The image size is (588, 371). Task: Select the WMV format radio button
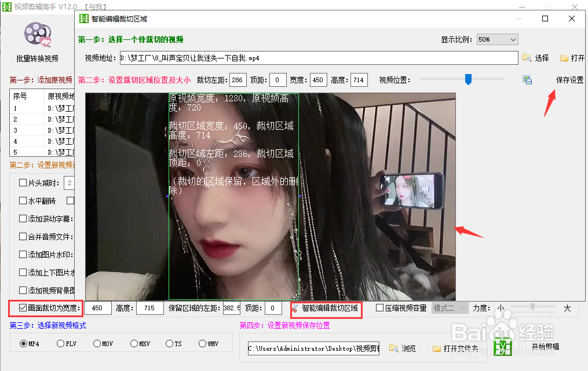203,343
